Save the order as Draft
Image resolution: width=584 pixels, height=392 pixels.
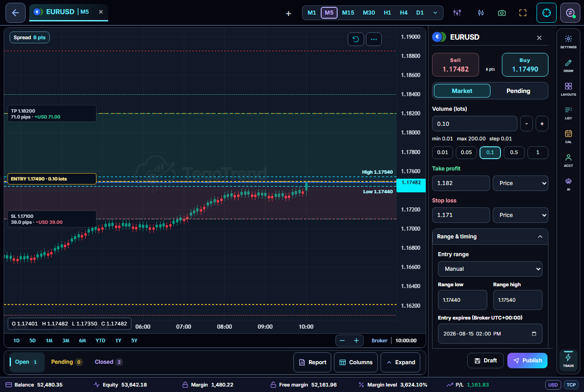point(485,361)
